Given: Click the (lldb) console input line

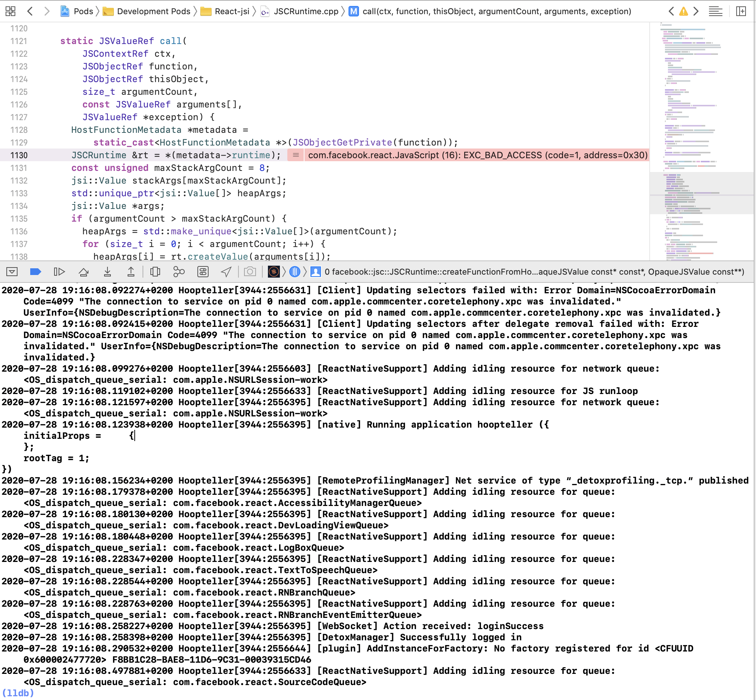Looking at the screenshot, I should click(57, 693).
